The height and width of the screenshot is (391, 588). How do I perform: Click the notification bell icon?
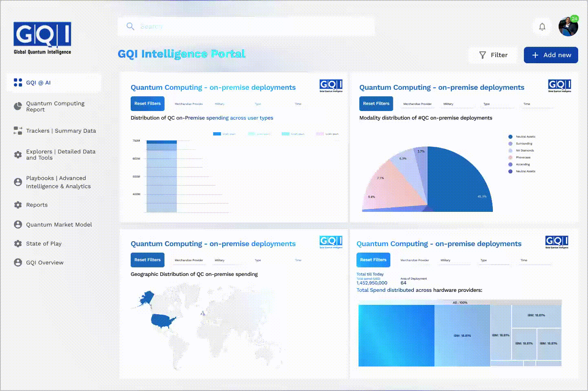[x=542, y=27]
